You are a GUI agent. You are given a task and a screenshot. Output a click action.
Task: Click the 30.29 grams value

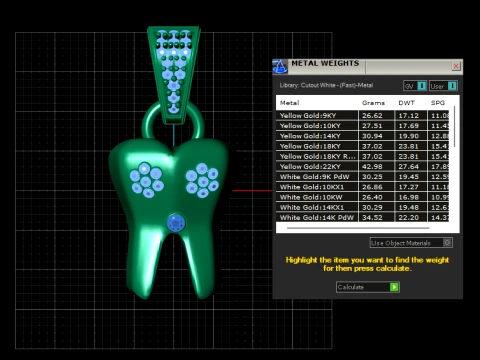pos(372,207)
